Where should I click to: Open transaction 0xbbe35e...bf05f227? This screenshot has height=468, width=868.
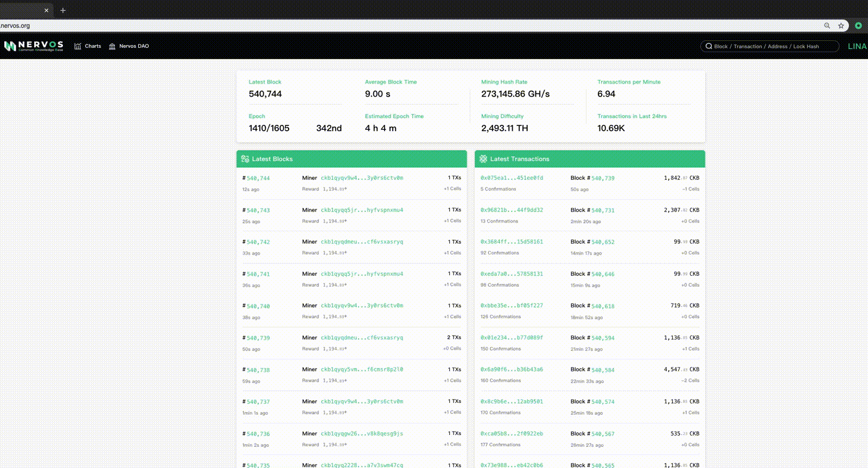tap(512, 305)
